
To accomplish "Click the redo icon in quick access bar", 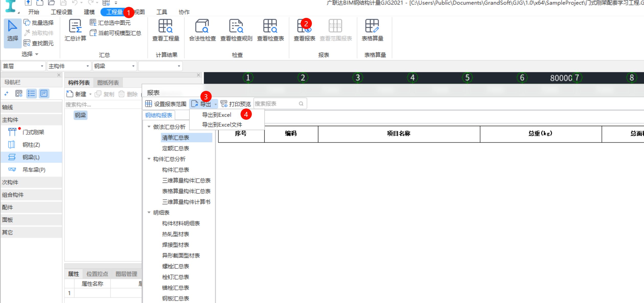I will pyautogui.click(x=91, y=3).
